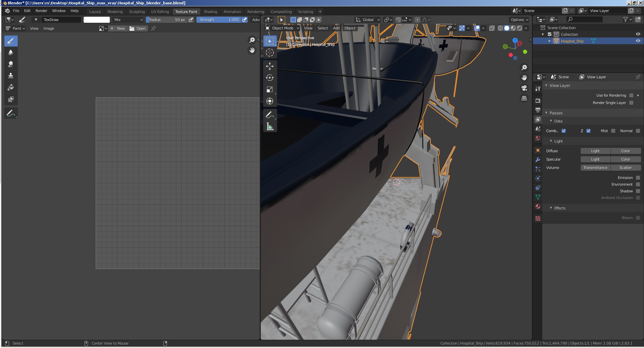
Task: Select the Fill bucket tool
Action: coord(11,87)
